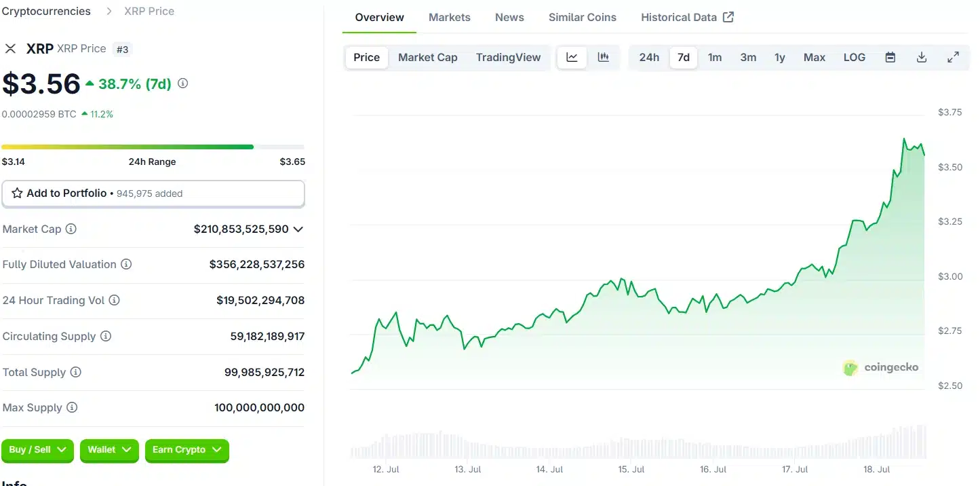Click the Market Cap info icon
980x486 pixels.
[71, 229]
